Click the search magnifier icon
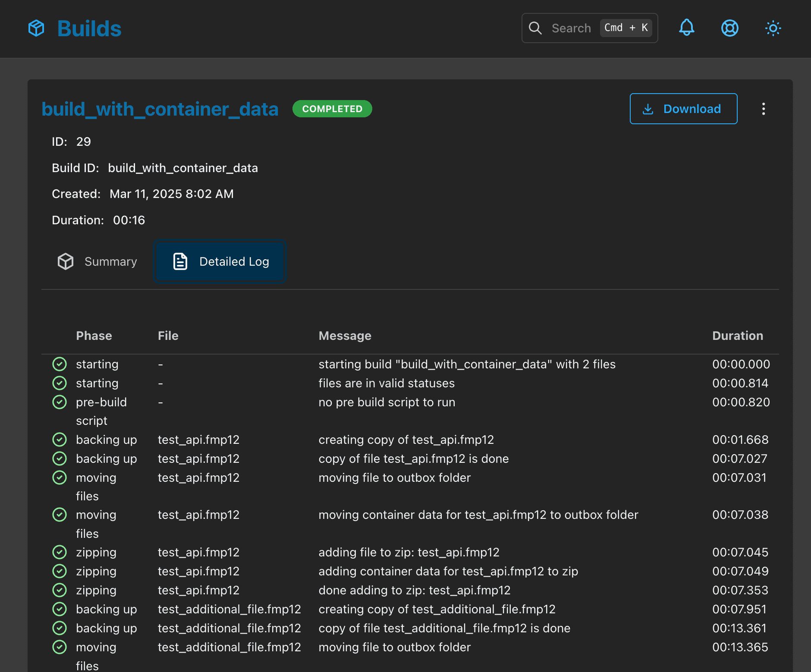811x672 pixels. click(535, 28)
